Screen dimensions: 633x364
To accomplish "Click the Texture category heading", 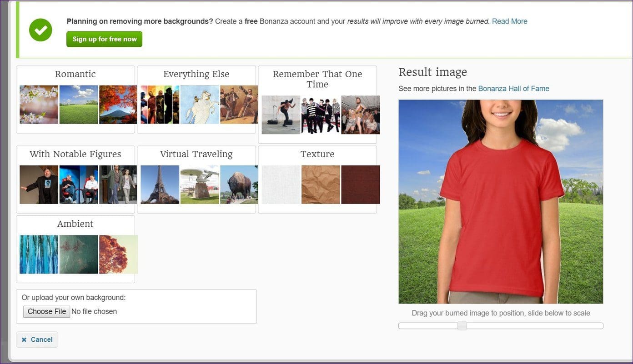I will pyautogui.click(x=317, y=154).
